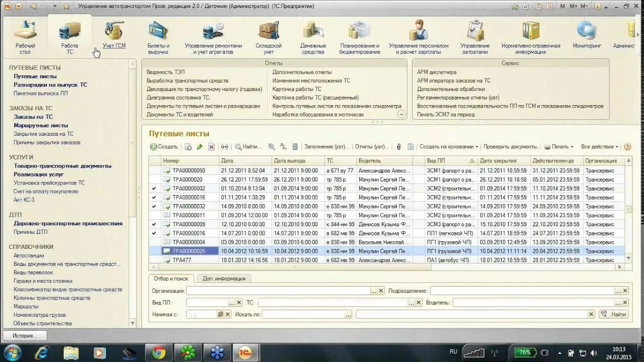Image resolution: width=644 pixels, height=362 pixels.
Task: Click the cancel search icon in toolbar
Action: [272, 147]
